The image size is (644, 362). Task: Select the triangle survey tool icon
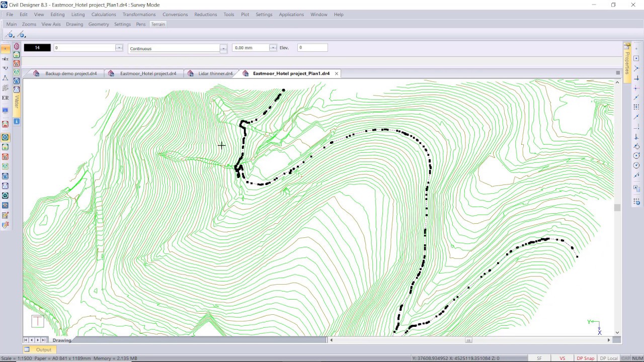5,78
